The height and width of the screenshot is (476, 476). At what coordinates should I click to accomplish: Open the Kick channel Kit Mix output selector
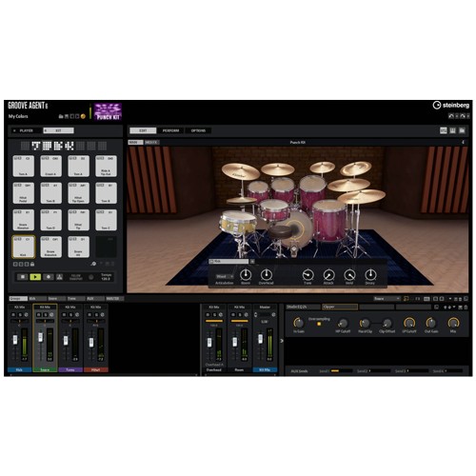(20, 307)
